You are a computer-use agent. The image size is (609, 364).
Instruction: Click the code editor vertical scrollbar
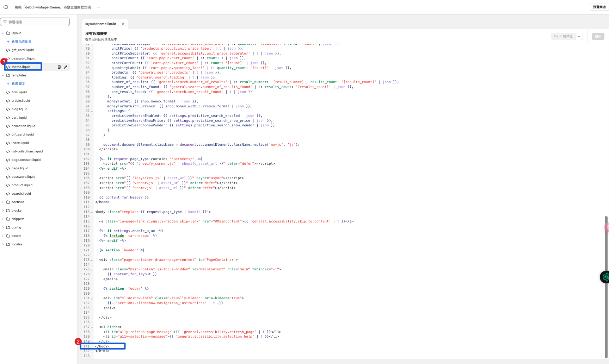(606, 287)
